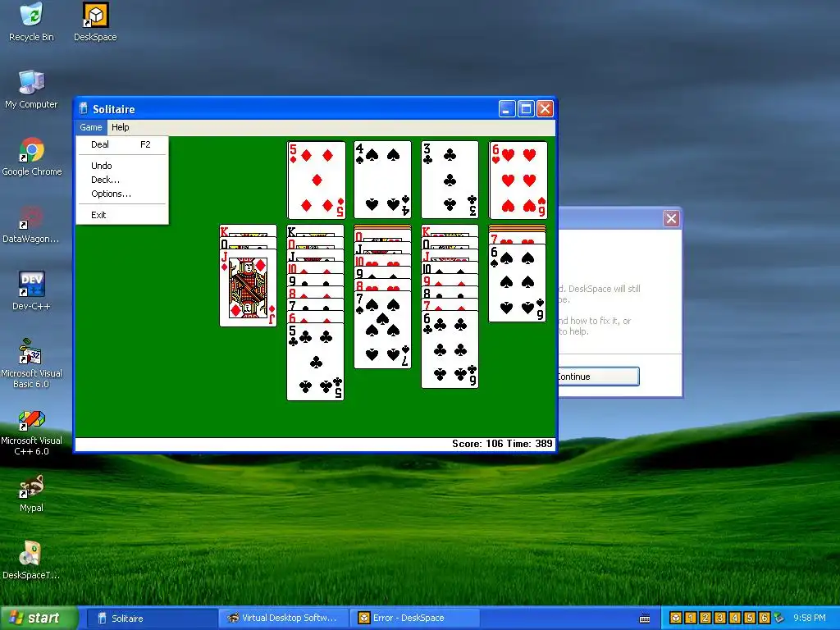Minimize the Solitaire window
This screenshot has height=630, width=840.
pos(507,109)
